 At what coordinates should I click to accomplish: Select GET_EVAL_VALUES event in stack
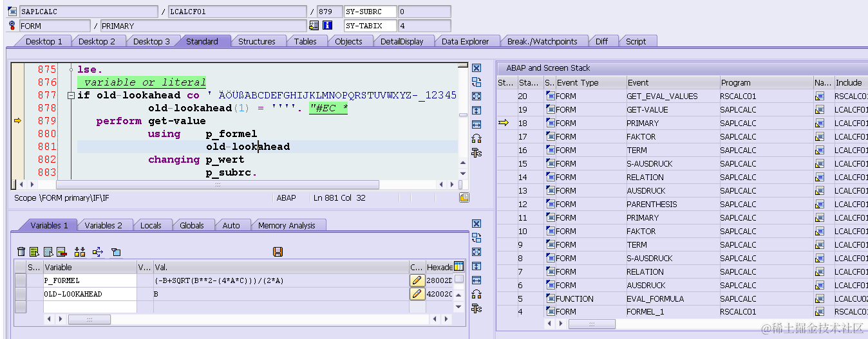[x=673, y=96]
